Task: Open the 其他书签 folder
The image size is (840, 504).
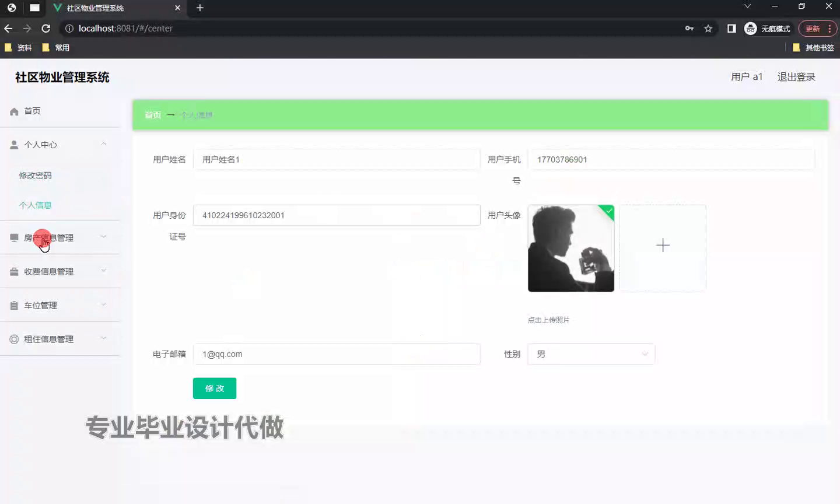Action: 813,48
